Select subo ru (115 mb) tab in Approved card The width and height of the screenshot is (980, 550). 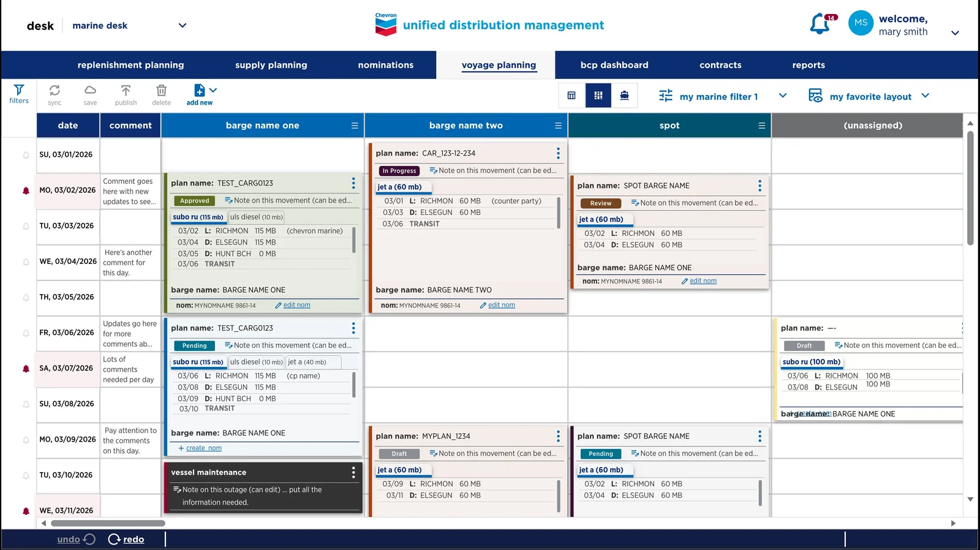pos(198,217)
